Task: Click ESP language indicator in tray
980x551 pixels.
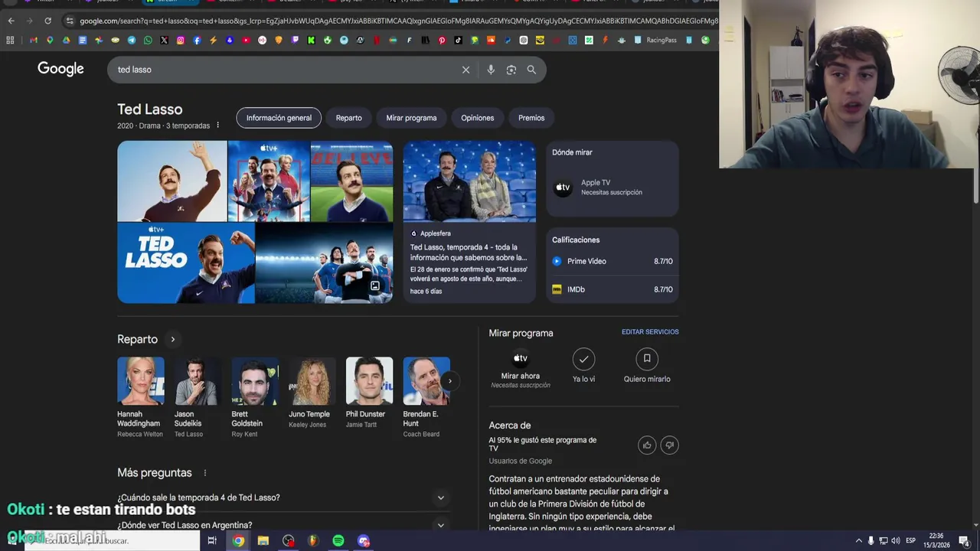Action: (911, 541)
